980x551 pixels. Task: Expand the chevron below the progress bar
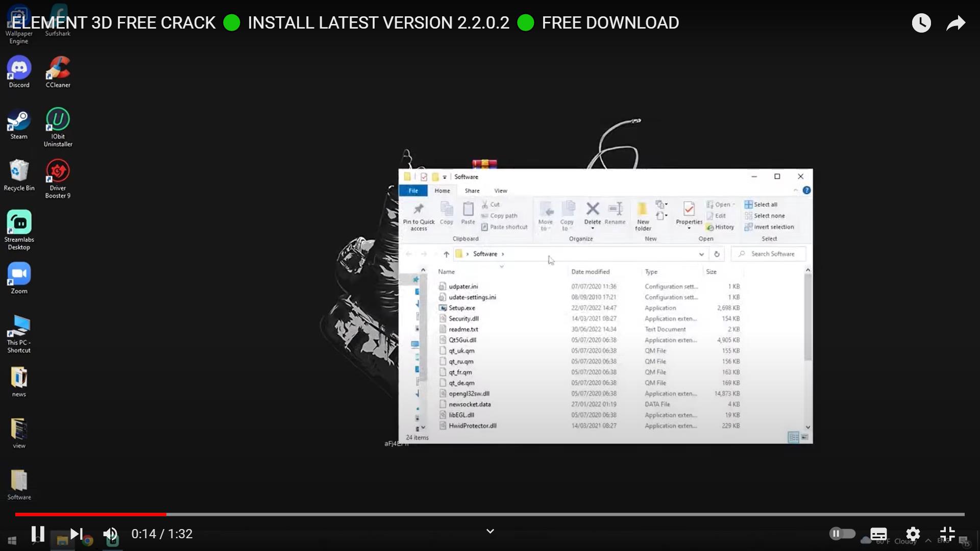pos(490,531)
